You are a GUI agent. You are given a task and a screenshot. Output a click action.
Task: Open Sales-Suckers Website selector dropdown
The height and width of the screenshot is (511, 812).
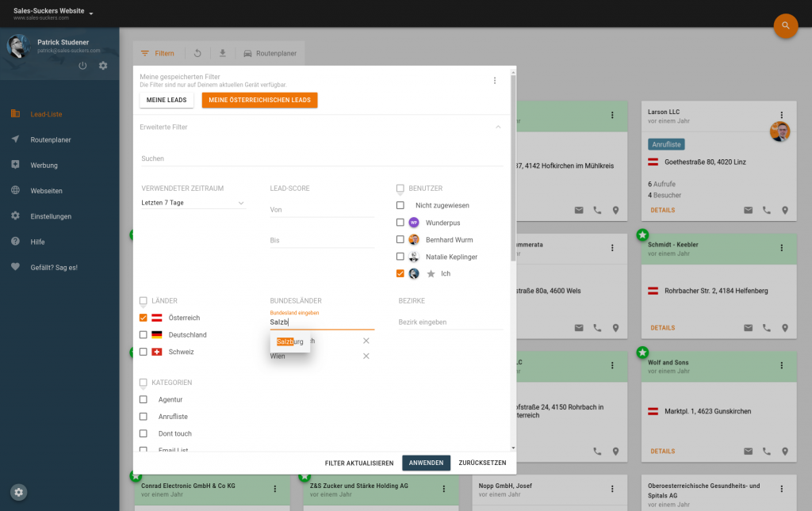(x=91, y=13)
